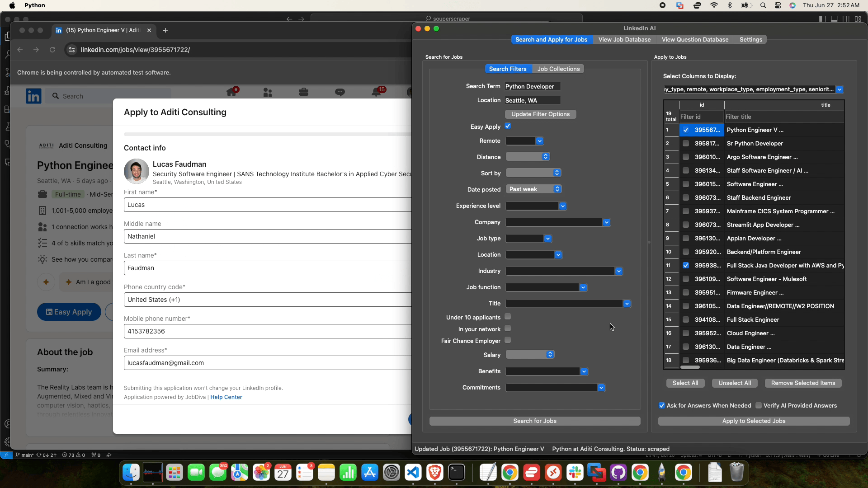
Task: Check the Sr Python Developer row checkbox
Action: [x=686, y=143]
